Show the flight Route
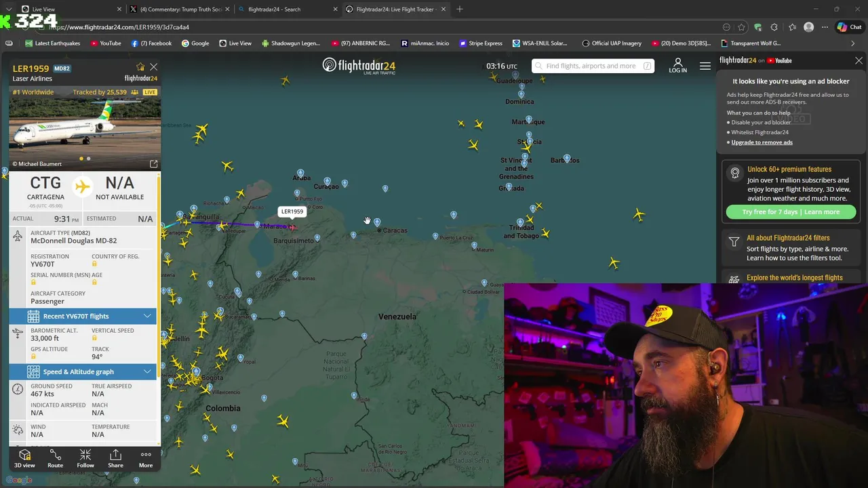868x488 pixels. coord(55,459)
